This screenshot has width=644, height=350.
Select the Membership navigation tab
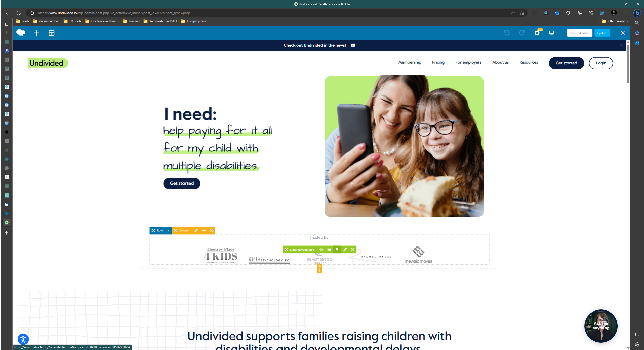pos(409,62)
